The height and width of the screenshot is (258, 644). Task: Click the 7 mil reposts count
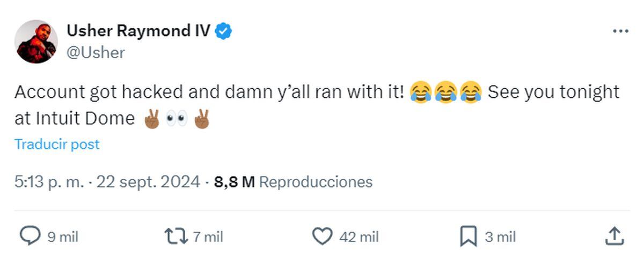point(208,236)
